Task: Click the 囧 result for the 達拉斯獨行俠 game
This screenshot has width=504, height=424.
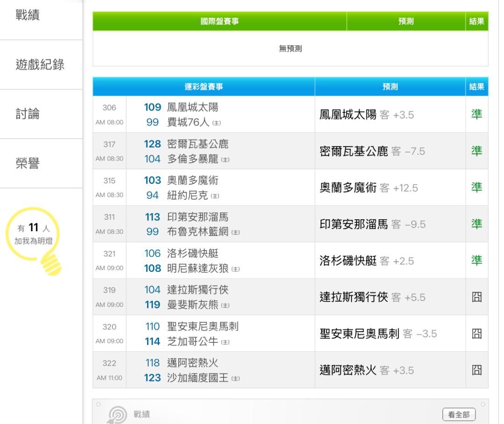Action: coord(476,297)
